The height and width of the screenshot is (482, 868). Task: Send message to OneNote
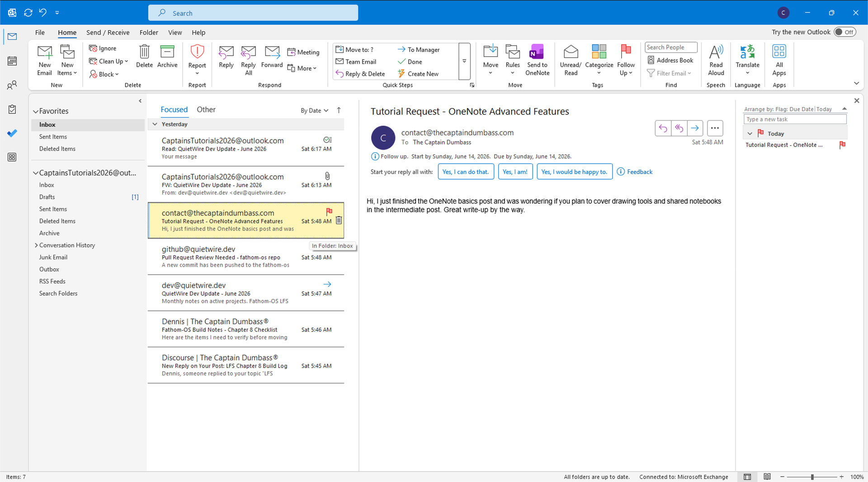[x=537, y=60]
